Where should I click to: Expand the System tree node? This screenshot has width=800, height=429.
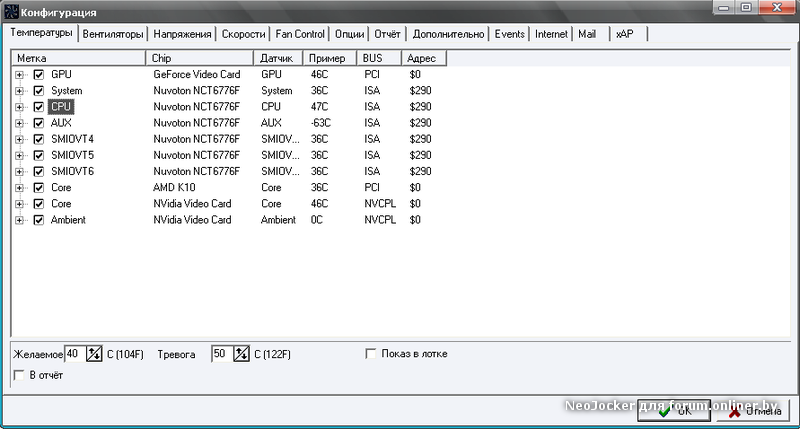coord(19,91)
